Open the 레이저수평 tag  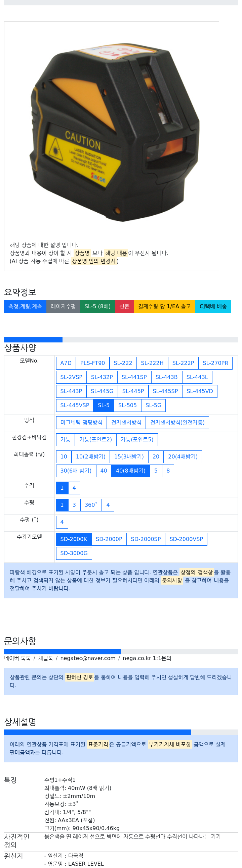coord(64,307)
